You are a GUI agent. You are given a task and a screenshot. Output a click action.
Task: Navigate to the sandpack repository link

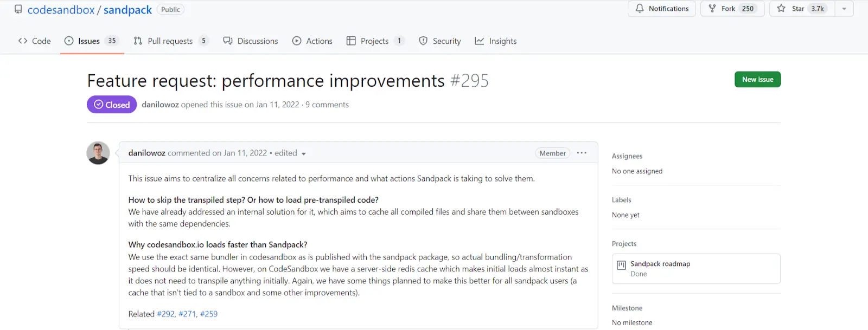pyautogui.click(x=128, y=9)
